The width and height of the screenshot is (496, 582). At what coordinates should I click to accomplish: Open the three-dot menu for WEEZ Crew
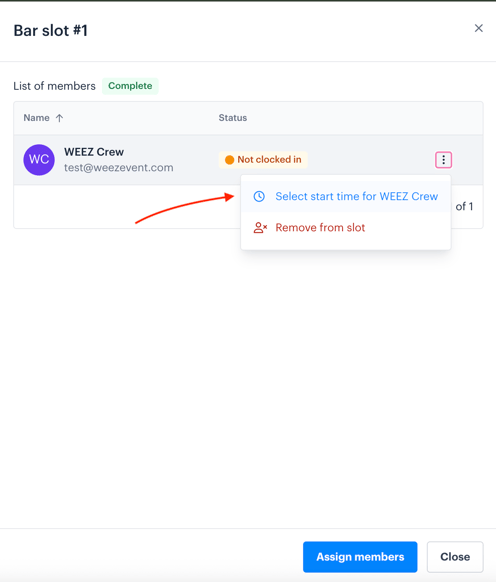coord(443,160)
